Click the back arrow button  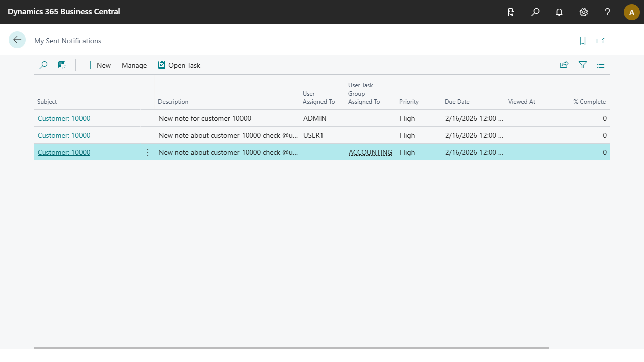[x=17, y=40]
